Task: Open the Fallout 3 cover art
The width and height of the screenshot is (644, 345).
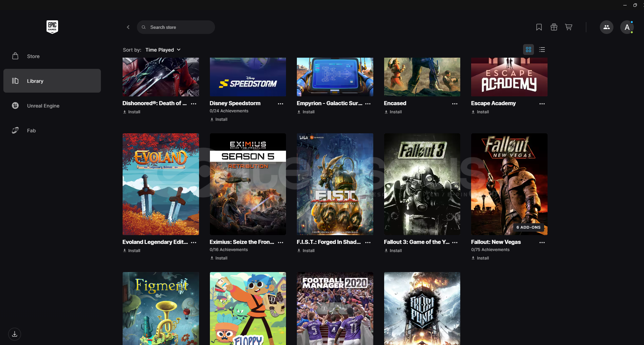Action: point(422,184)
